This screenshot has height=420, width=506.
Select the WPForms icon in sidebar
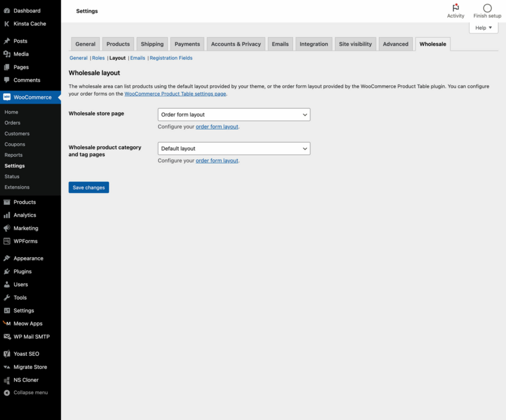[7, 241]
